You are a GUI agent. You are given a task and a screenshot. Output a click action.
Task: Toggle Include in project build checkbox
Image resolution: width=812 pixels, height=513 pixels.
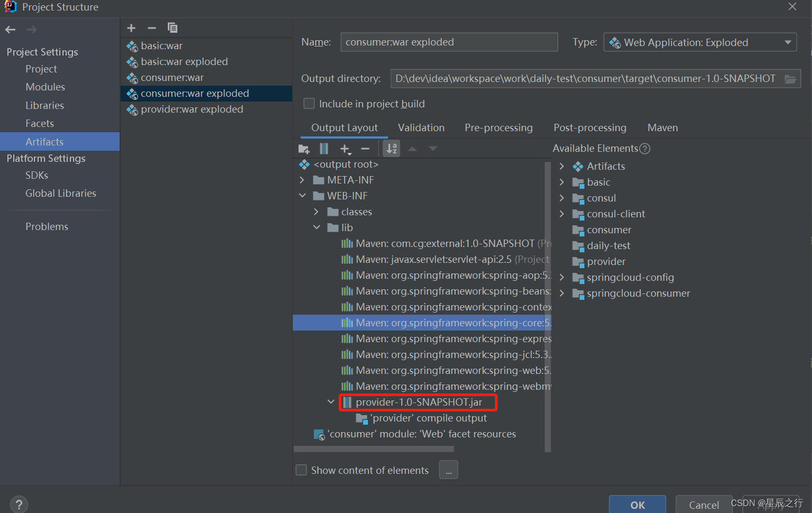tap(309, 104)
